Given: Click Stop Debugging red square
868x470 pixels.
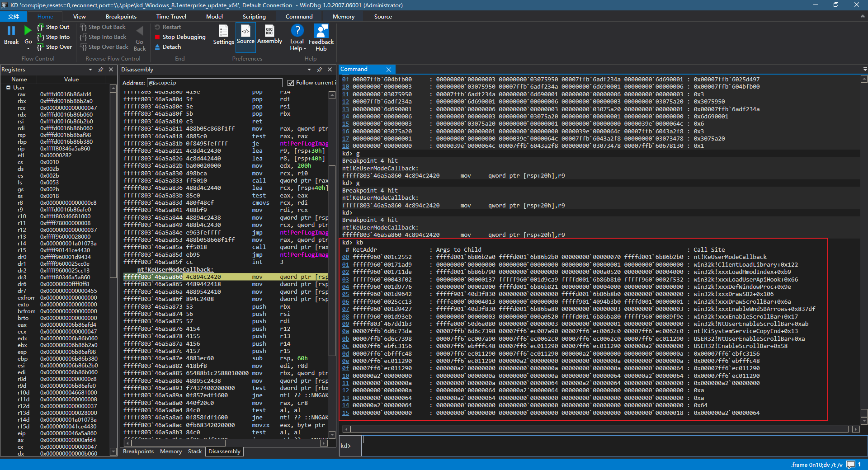Looking at the screenshot, I should point(157,37).
